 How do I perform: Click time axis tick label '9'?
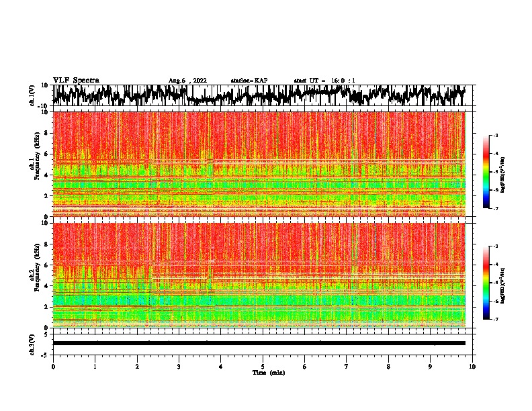click(430, 367)
